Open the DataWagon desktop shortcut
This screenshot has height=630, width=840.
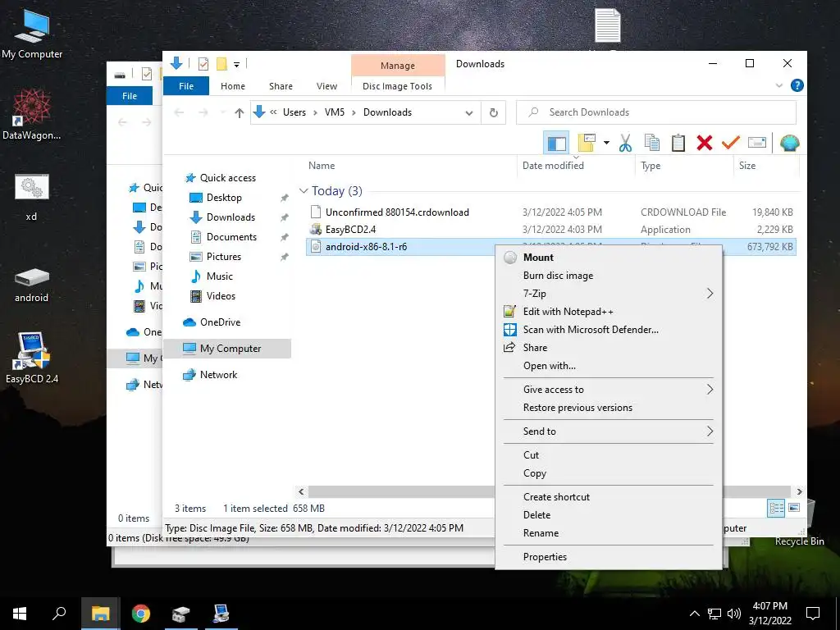(32, 114)
